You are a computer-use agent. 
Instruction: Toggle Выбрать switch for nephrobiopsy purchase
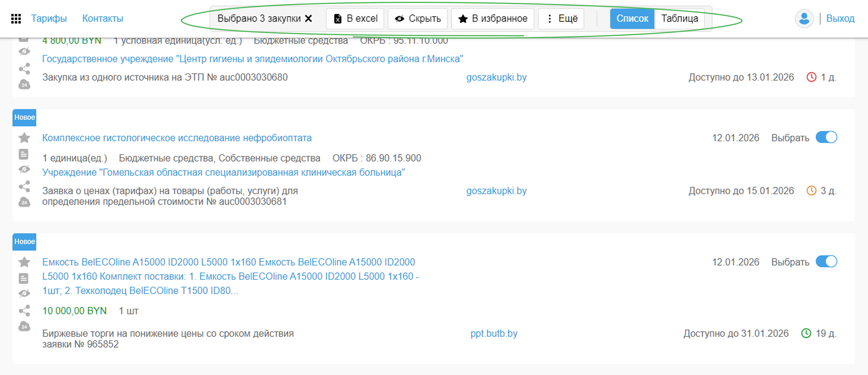pyautogui.click(x=826, y=137)
